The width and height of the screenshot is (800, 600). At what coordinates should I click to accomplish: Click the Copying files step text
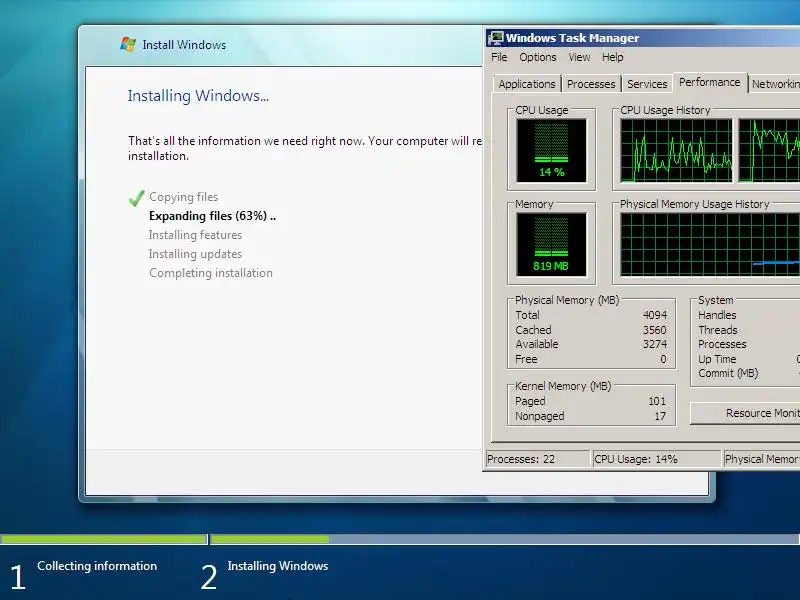coord(184,197)
